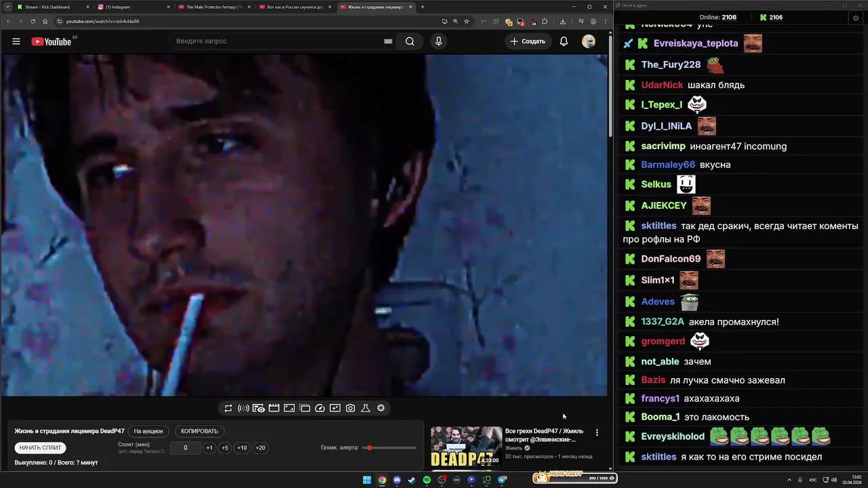868x488 pixels.
Task: Open the YouTube guide hamburger menu
Action: [x=16, y=41]
